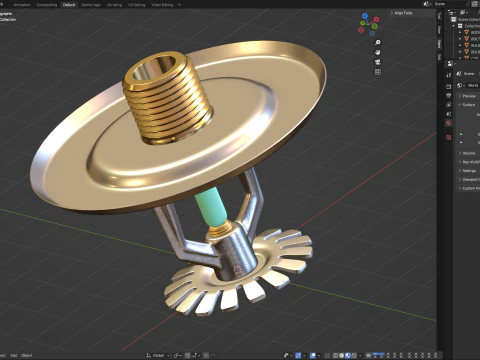This screenshot has width=480, height=360.
Task: Zoom the viewport with the magnifier icon
Action: point(378,42)
